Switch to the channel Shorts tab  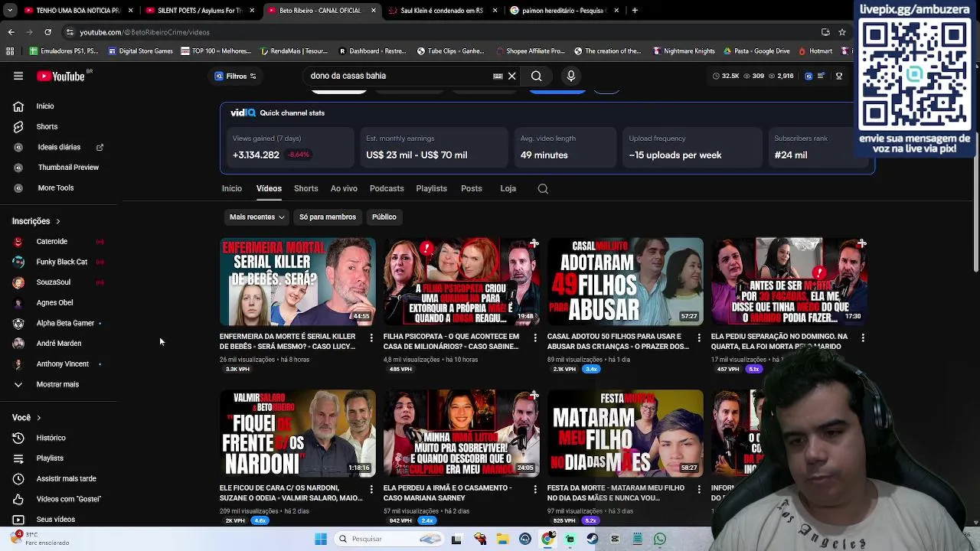coord(306,188)
